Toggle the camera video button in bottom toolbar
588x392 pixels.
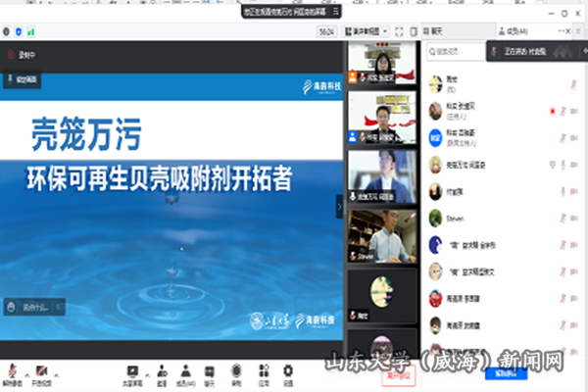[41, 374]
